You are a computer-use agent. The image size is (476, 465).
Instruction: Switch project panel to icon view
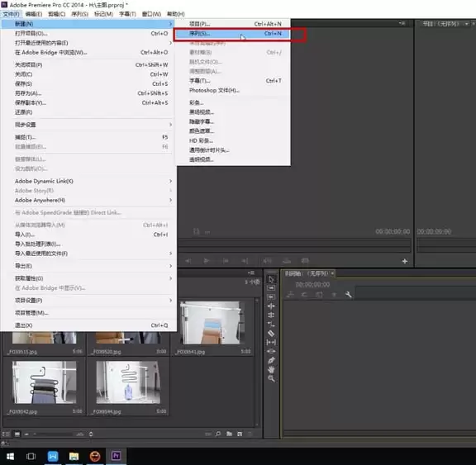(17, 434)
